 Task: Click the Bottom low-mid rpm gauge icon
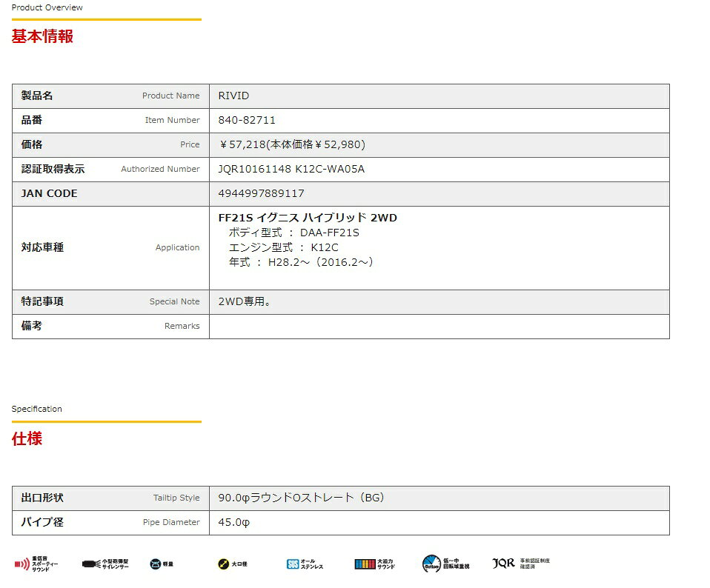coord(432,564)
